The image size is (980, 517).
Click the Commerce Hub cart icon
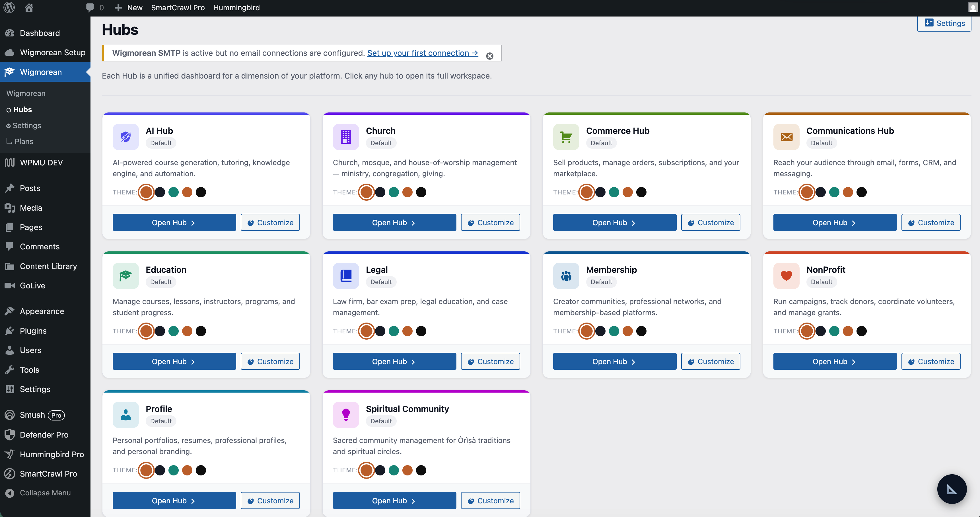tap(566, 137)
